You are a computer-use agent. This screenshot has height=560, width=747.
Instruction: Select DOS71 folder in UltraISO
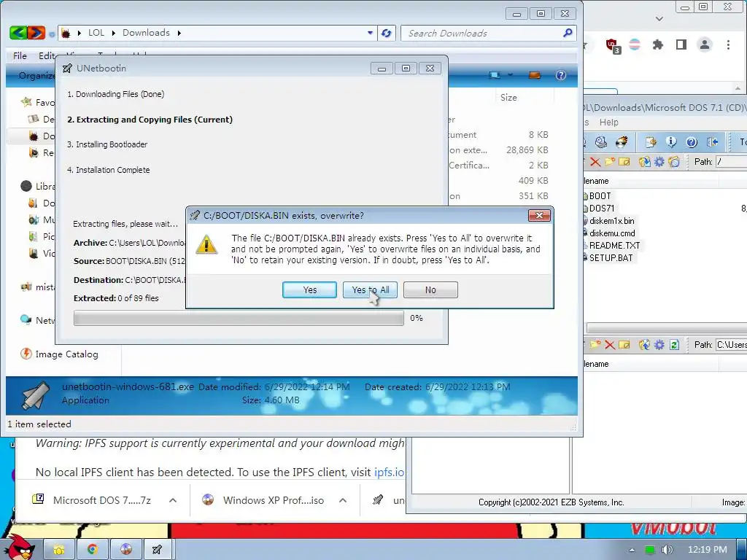601,208
